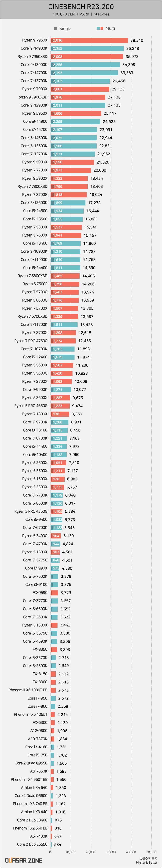Click the Core i5-12400 label
The height and width of the screenshot is (868, 162).
click(35, 357)
